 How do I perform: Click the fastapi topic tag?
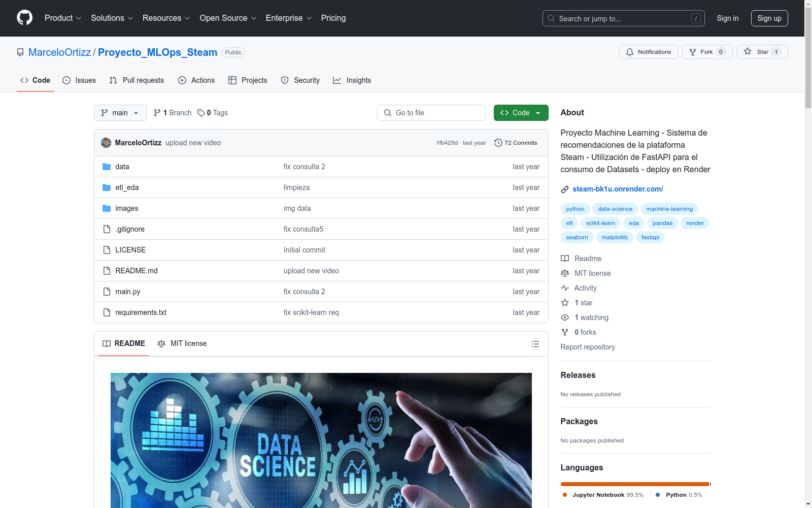pyautogui.click(x=650, y=237)
